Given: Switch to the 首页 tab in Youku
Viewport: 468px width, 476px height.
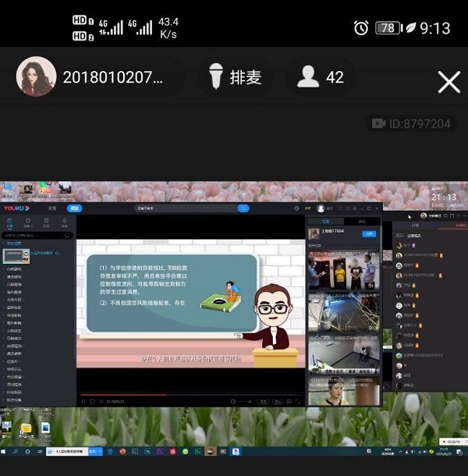Looking at the screenshot, I should point(52,208).
